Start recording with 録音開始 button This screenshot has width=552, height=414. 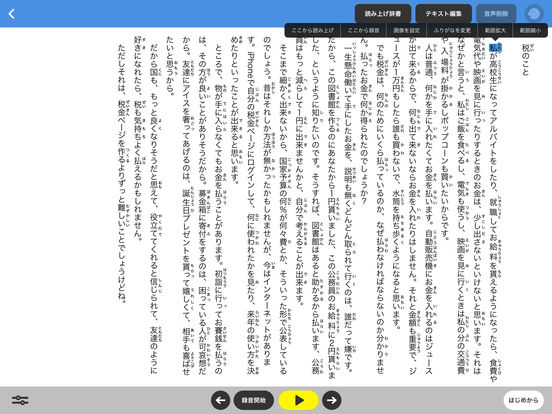tap(253, 400)
